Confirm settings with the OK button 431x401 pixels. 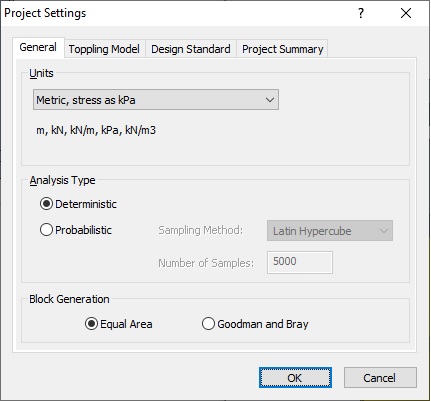click(295, 378)
